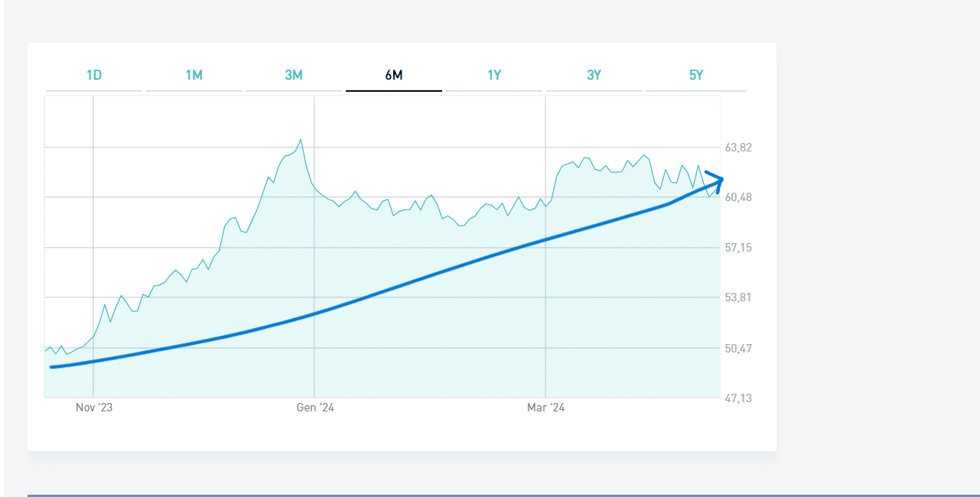Click the 53,81 price axis label

click(x=738, y=297)
